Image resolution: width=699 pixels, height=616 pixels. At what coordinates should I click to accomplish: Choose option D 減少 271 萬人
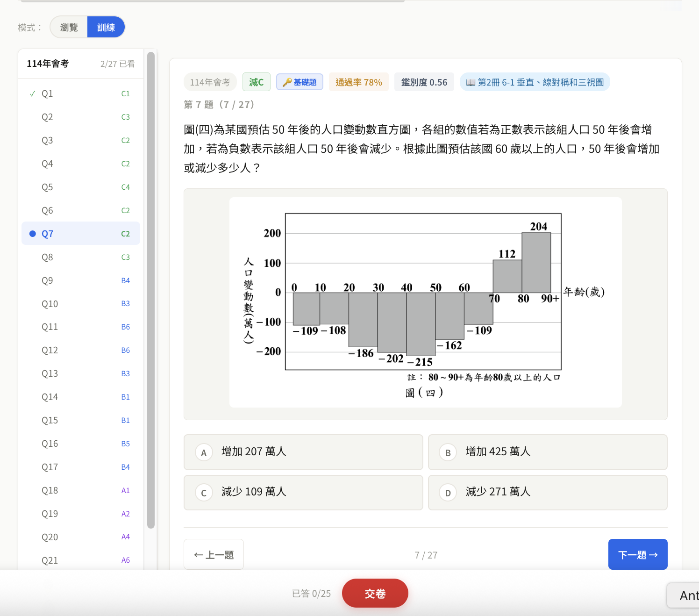point(547,492)
